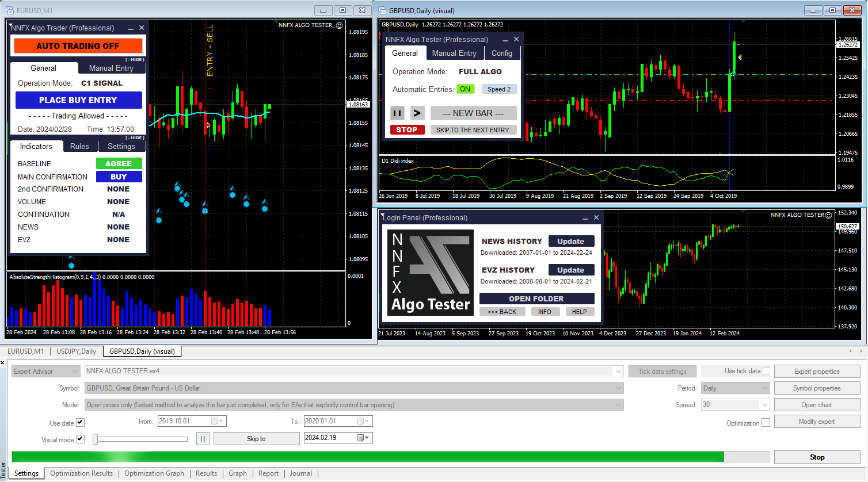Image resolution: width=868 pixels, height=482 pixels.
Task: Open the Config tab in Algo Tester
Action: click(502, 53)
